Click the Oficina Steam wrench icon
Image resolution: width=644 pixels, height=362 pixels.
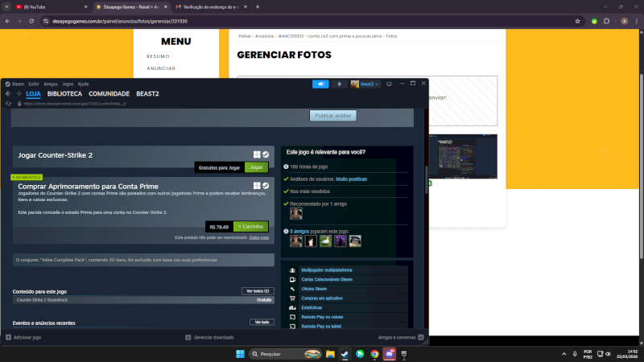[292, 289]
